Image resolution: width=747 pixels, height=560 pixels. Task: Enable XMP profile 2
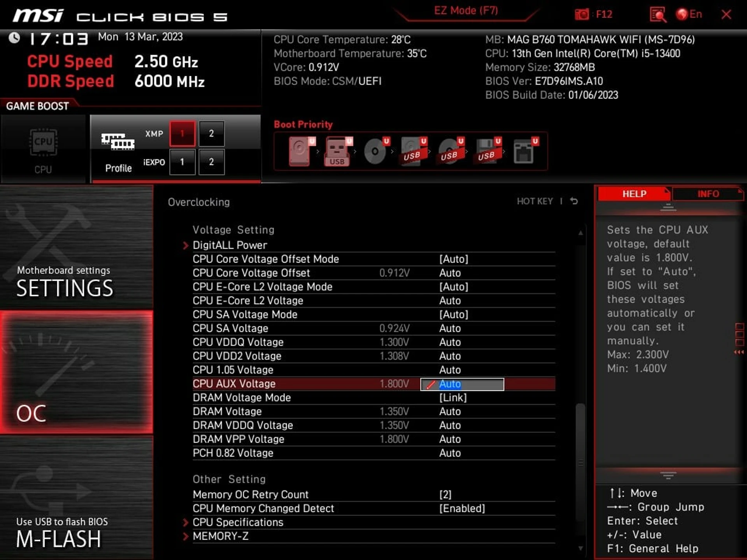click(x=211, y=134)
